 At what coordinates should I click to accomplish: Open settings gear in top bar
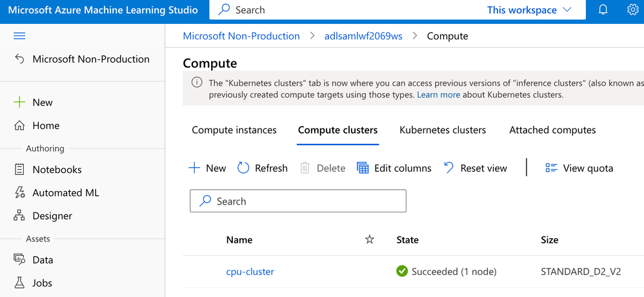coord(632,10)
